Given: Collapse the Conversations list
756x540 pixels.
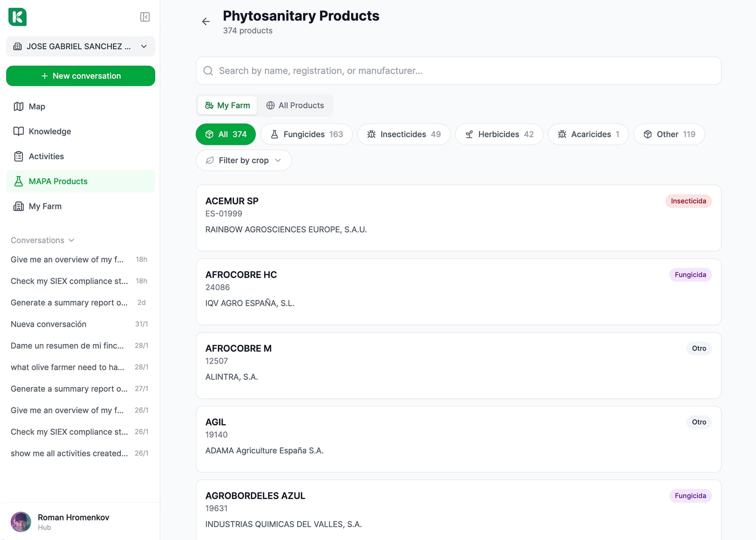Looking at the screenshot, I should coord(71,240).
